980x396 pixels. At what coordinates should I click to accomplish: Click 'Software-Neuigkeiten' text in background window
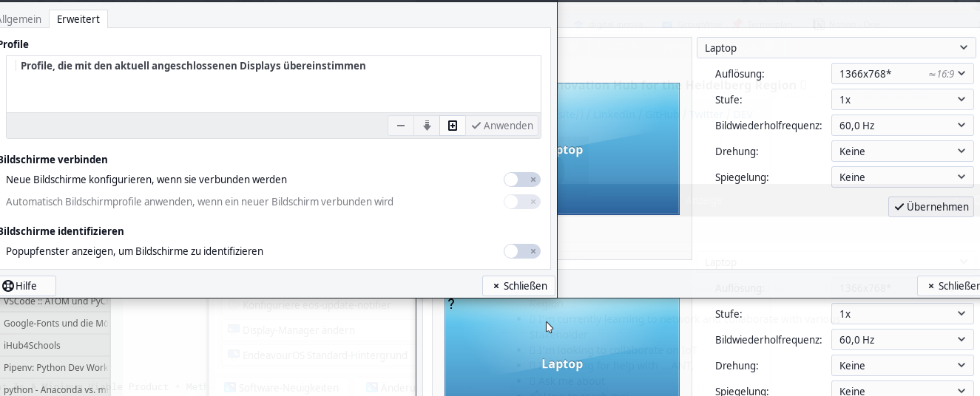[288, 387]
